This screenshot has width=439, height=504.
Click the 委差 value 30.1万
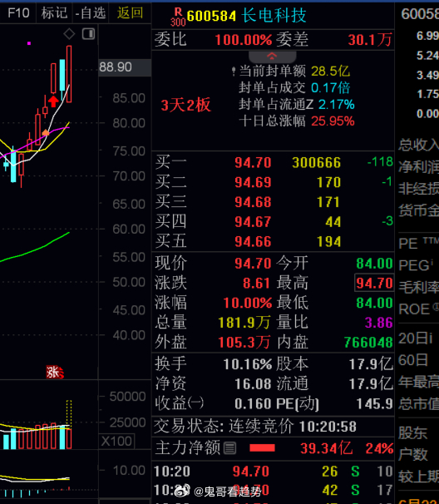(x=370, y=40)
